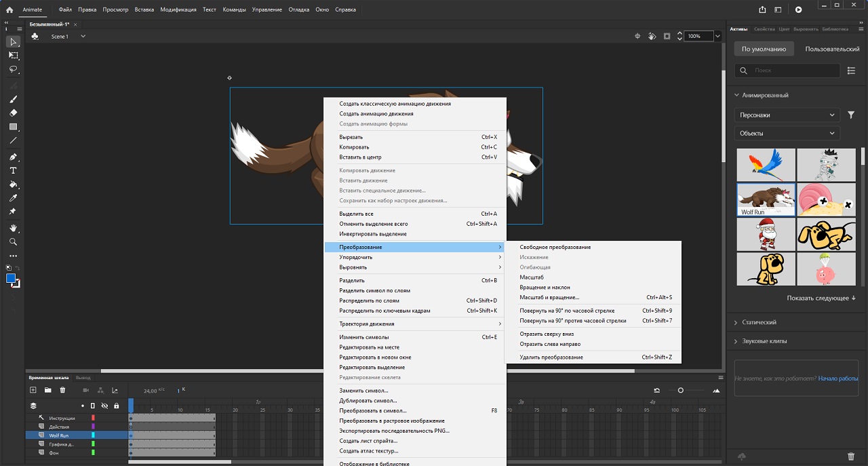Toggle lock all layers icon
The height and width of the screenshot is (466, 868).
[x=117, y=406]
